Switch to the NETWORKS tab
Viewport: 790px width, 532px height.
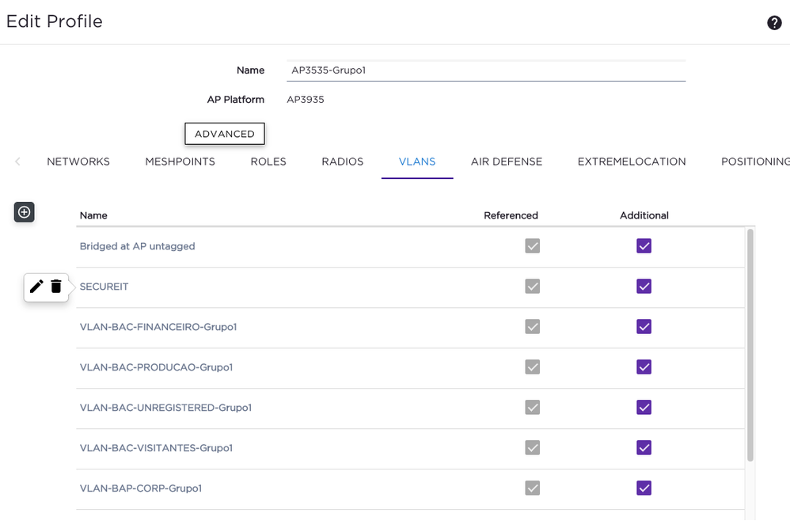coord(78,161)
